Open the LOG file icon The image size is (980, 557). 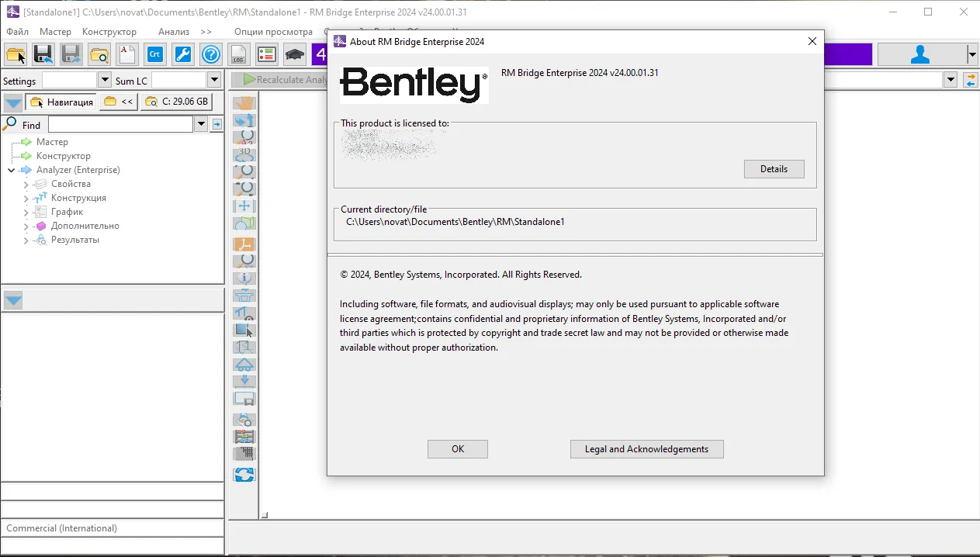click(x=239, y=54)
